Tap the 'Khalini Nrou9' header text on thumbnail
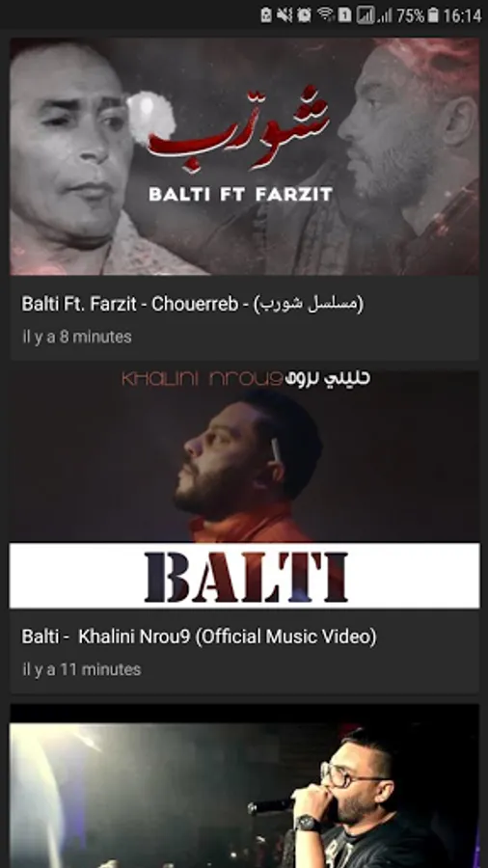488x868 pixels. pos(246,379)
